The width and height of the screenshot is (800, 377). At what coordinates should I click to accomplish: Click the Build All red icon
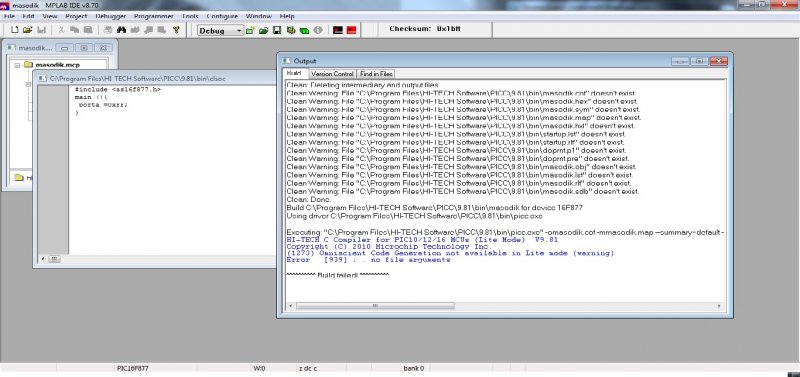click(x=351, y=31)
